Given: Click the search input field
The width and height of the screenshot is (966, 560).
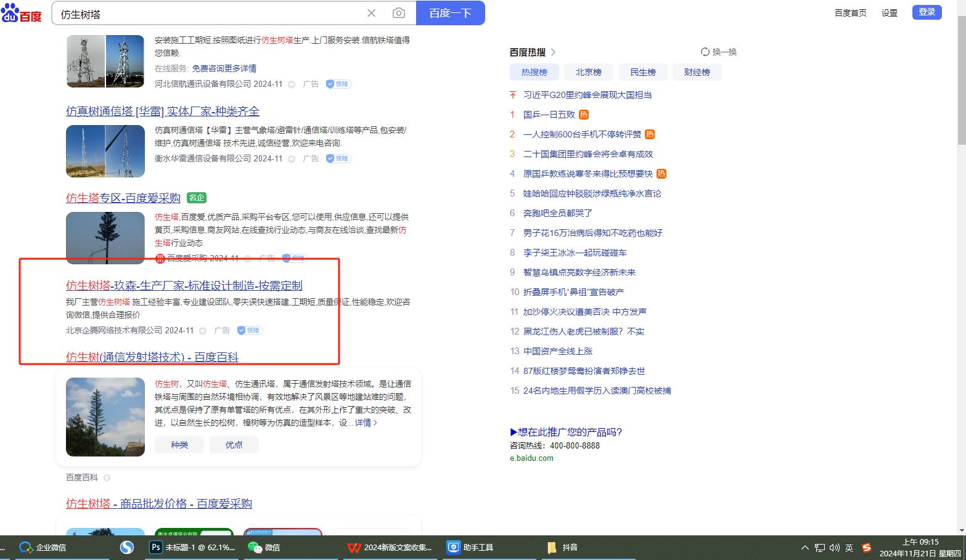Looking at the screenshot, I should [x=210, y=14].
